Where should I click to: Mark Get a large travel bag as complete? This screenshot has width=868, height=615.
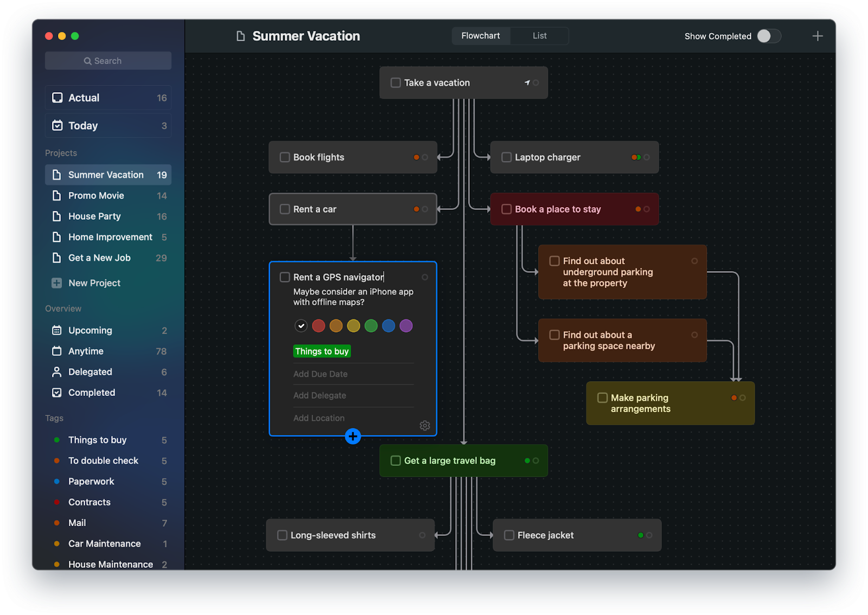pos(395,460)
